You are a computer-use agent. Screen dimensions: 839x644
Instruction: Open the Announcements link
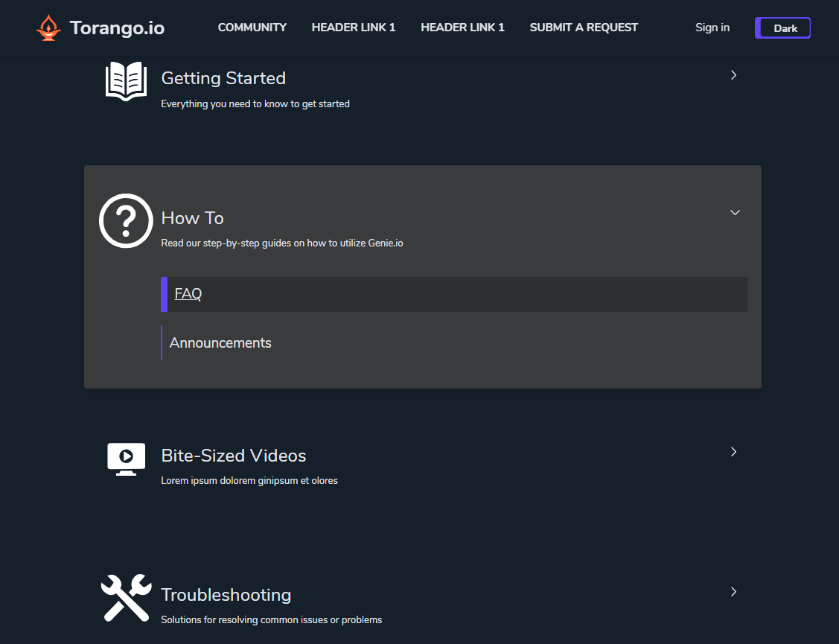point(220,343)
